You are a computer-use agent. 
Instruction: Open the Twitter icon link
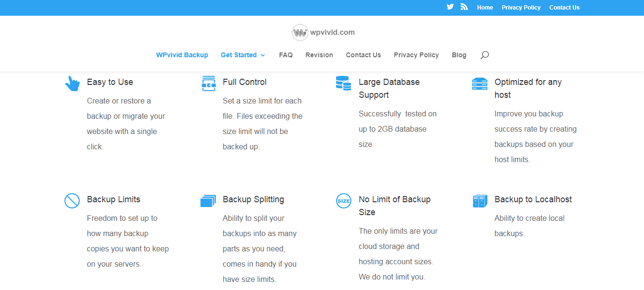[x=450, y=7]
